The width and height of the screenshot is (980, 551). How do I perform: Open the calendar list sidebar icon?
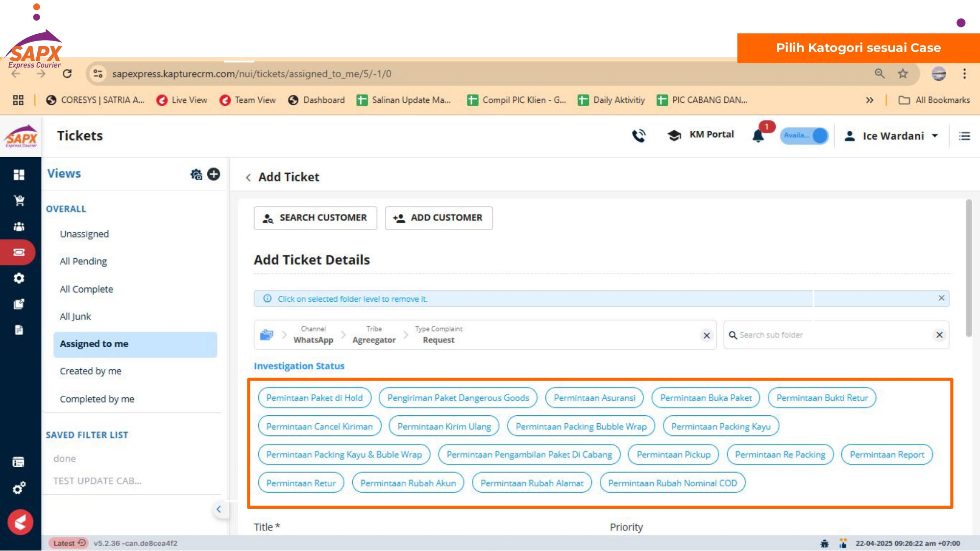click(19, 462)
